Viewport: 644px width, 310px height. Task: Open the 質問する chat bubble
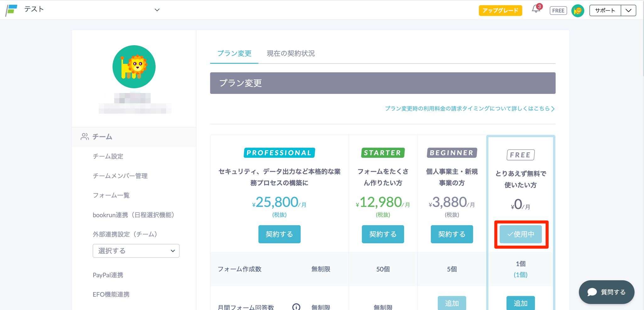pyautogui.click(x=606, y=292)
